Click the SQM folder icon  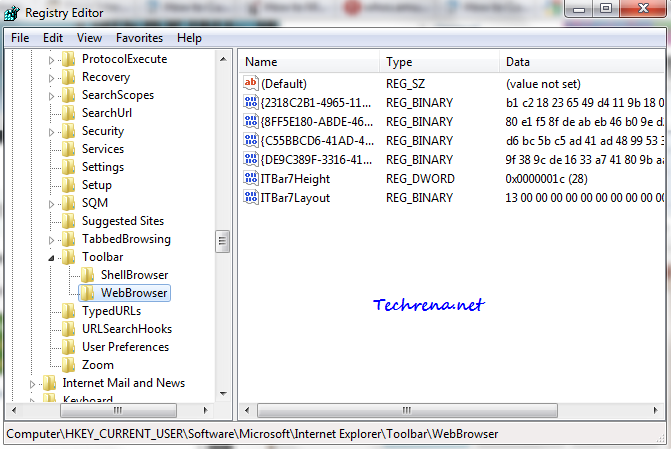tap(68, 203)
